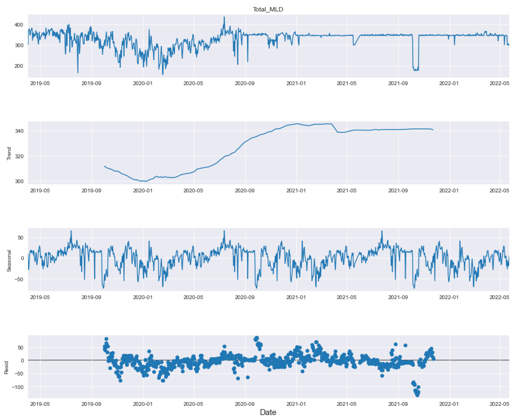Click the deep Total_MLD dip near 2021-10
Screen dimensions: 518x420
coord(416,69)
